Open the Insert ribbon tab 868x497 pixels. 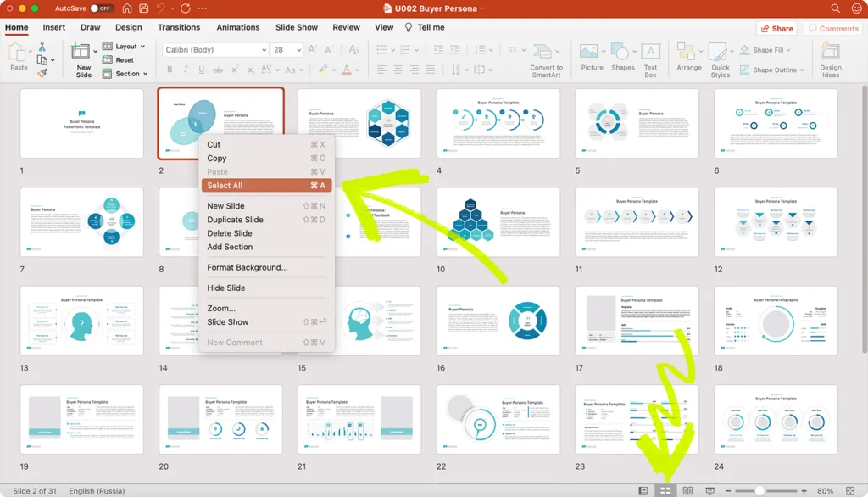coord(53,27)
